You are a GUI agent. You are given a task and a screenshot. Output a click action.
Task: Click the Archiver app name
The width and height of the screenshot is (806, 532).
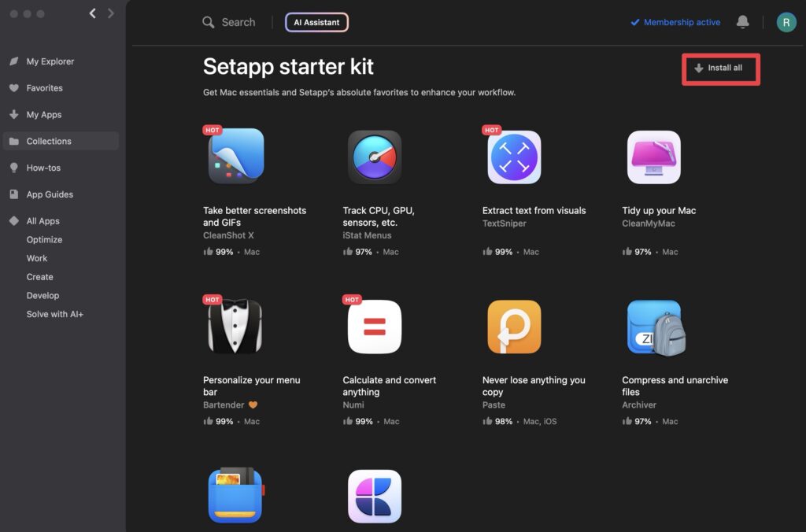point(639,405)
